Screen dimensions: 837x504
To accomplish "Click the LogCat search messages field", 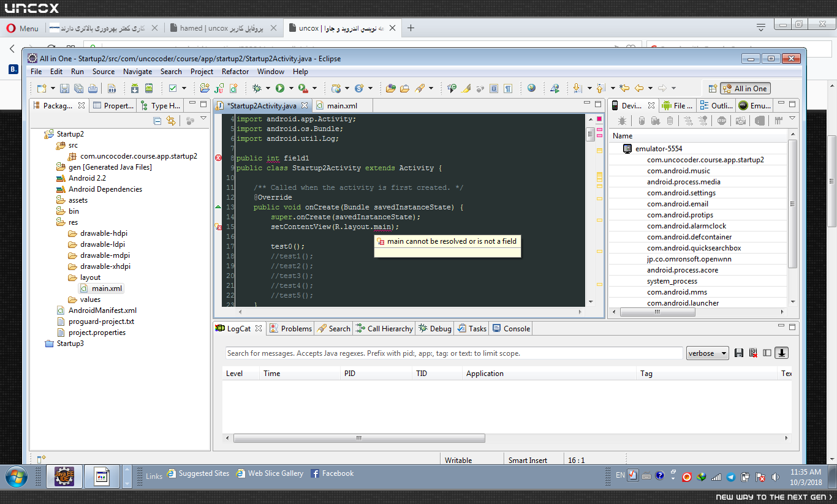I will (x=453, y=353).
